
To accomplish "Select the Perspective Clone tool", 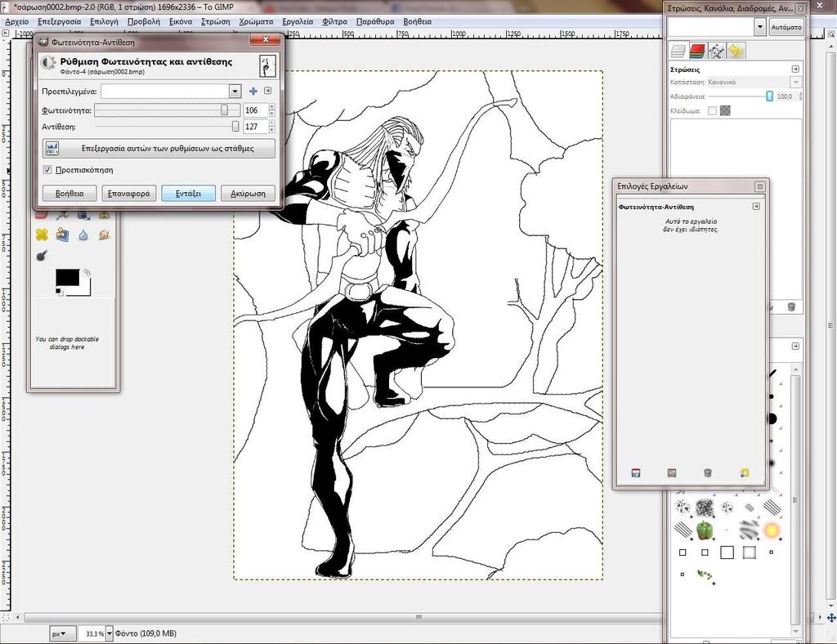I will coord(62,235).
